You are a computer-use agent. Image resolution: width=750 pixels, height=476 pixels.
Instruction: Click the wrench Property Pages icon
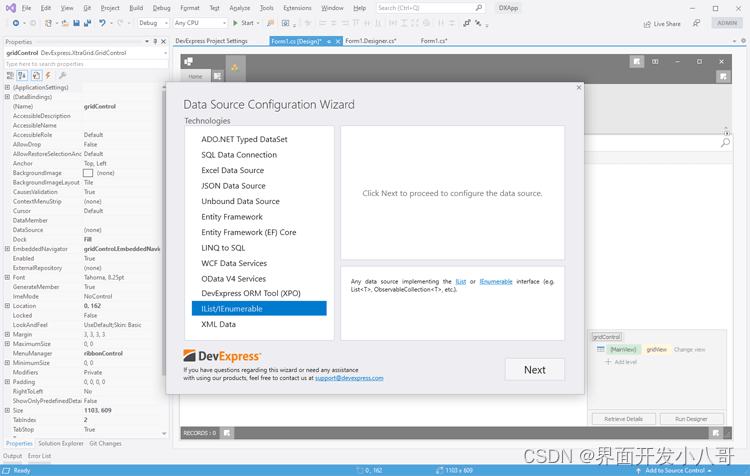62,76
